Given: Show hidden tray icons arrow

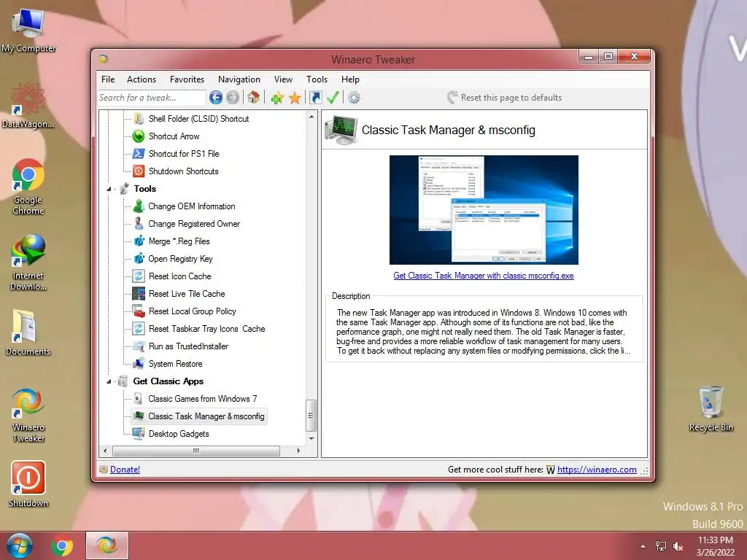Looking at the screenshot, I should click(643, 546).
